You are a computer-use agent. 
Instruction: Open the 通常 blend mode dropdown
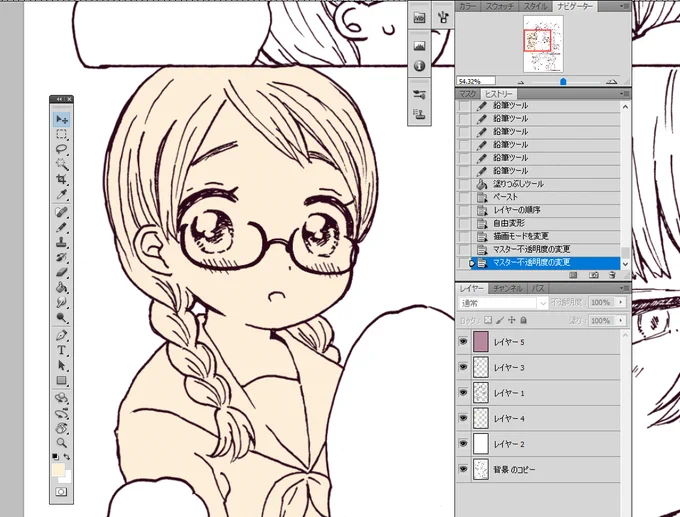click(504, 303)
